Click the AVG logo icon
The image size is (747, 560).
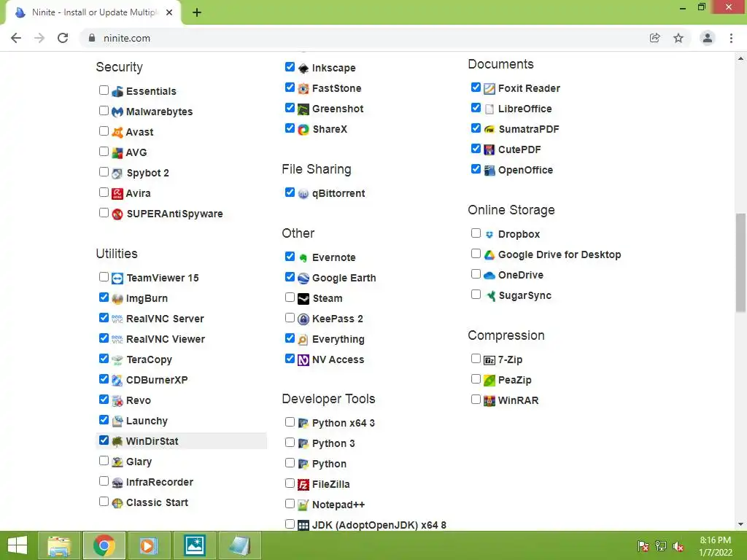point(117,153)
